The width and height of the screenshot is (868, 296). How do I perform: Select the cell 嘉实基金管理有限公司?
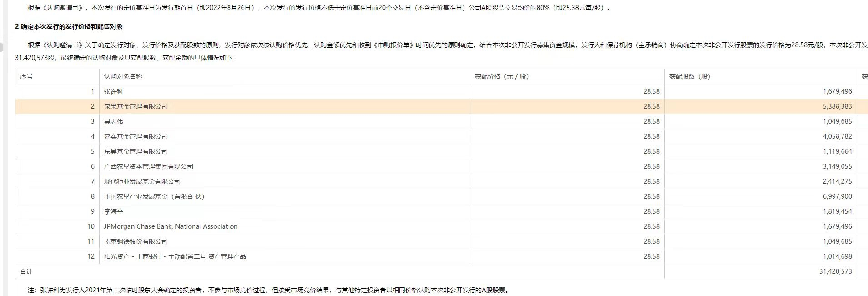pyautogui.click(x=284, y=136)
